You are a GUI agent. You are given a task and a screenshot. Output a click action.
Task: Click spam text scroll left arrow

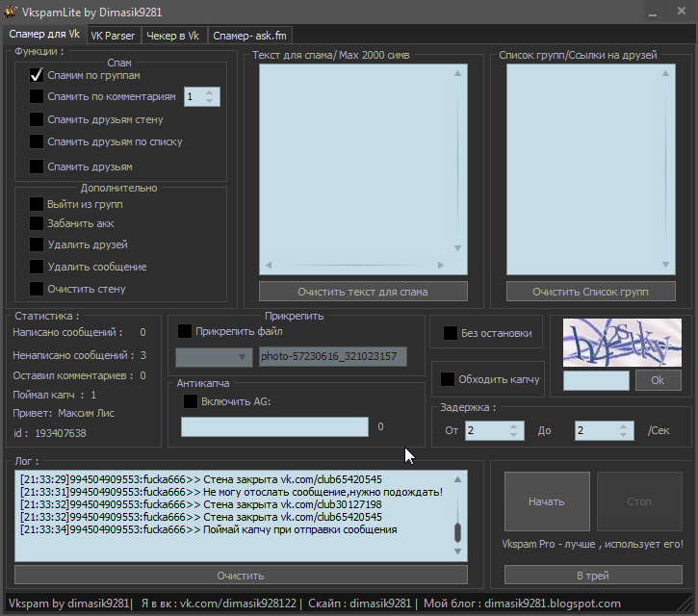click(x=269, y=266)
